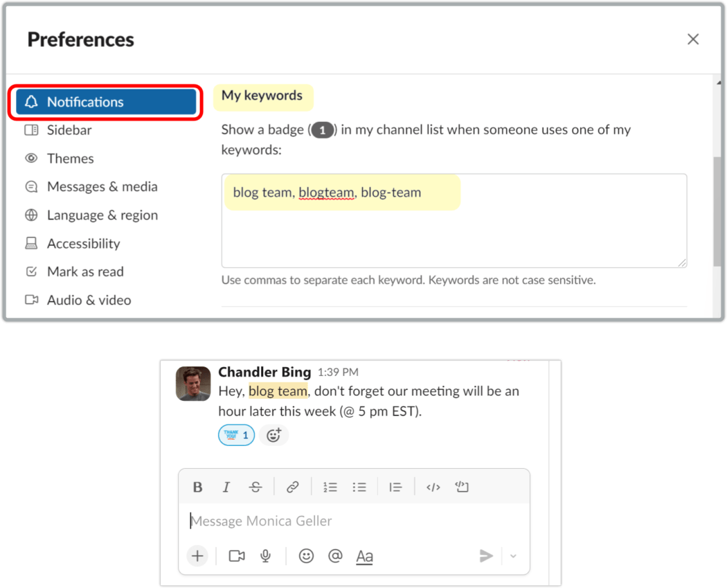Click the eye icon beside Themes
Screen dimensions: 727x588
(31, 158)
